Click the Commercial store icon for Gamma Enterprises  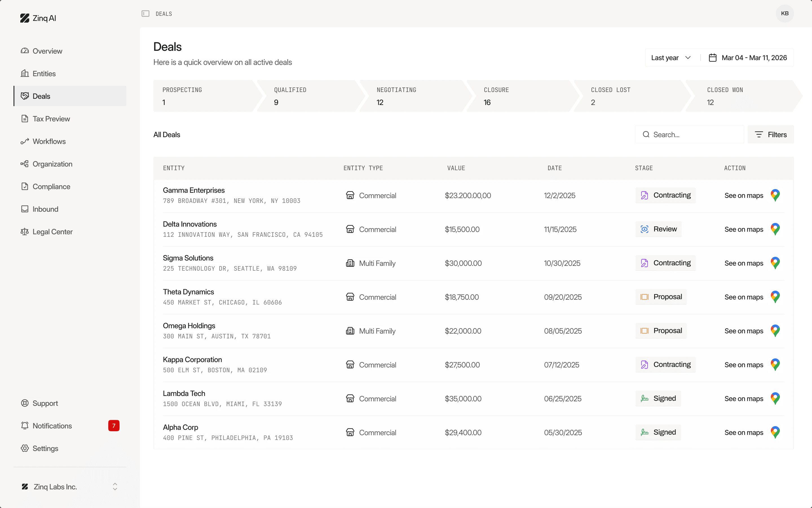[x=350, y=195]
